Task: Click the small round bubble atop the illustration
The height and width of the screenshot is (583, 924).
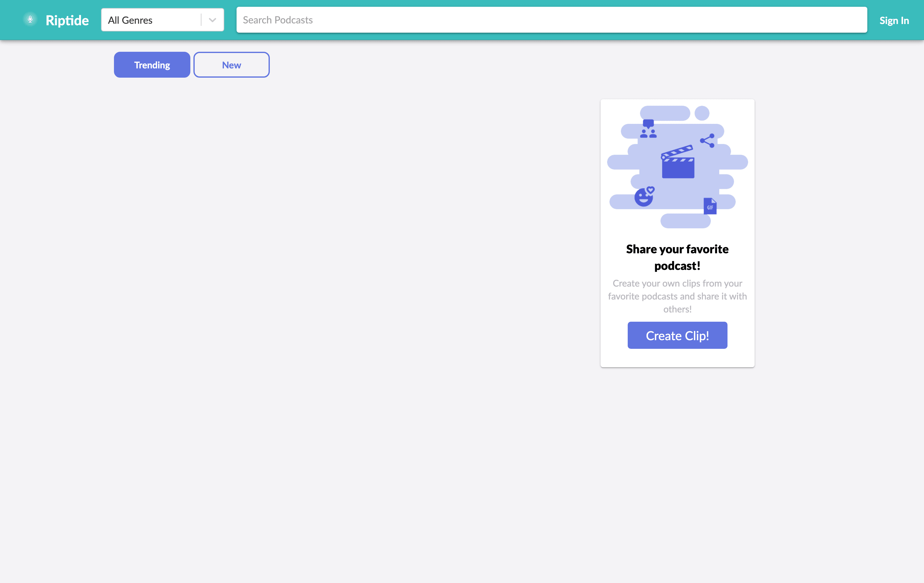Action: [702, 113]
